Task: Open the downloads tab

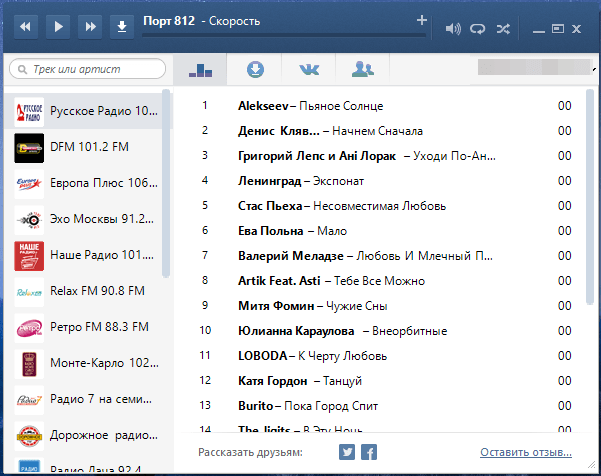Action: (x=255, y=69)
